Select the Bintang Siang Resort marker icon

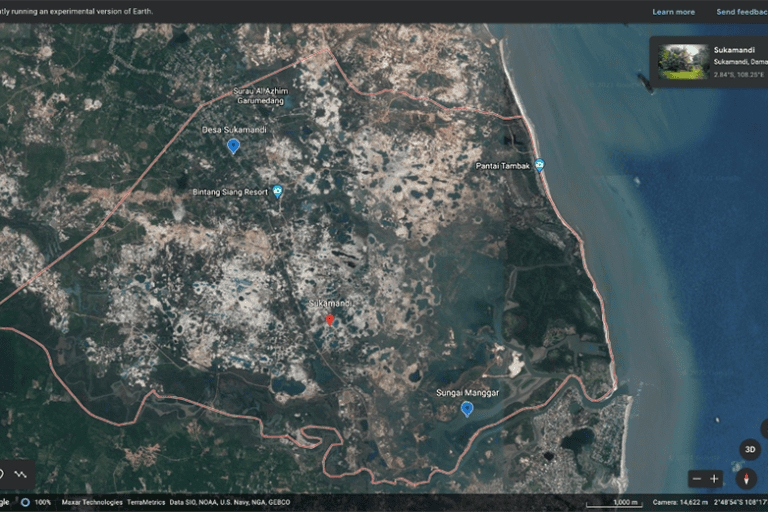pyautogui.click(x=278, y=192)
